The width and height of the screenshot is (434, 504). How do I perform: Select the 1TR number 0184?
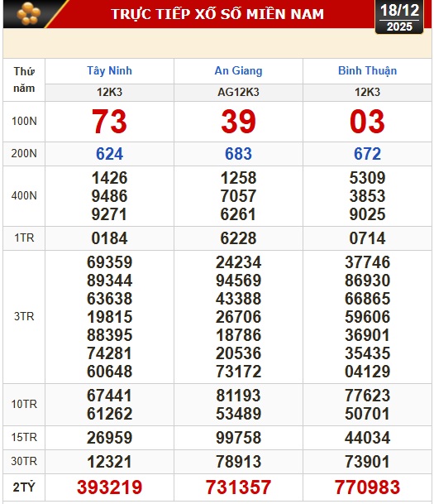[109, 238]
